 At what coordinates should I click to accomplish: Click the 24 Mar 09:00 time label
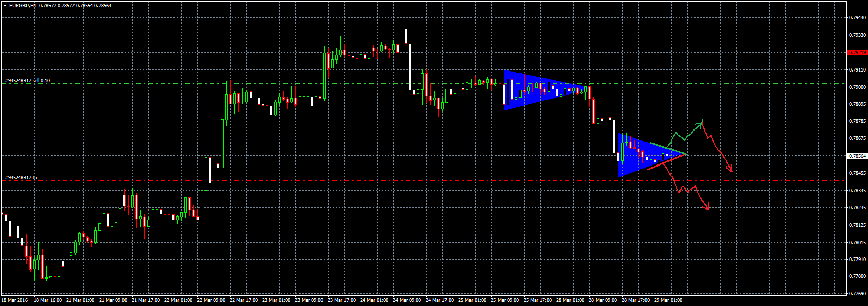click(x=407, y=300)
